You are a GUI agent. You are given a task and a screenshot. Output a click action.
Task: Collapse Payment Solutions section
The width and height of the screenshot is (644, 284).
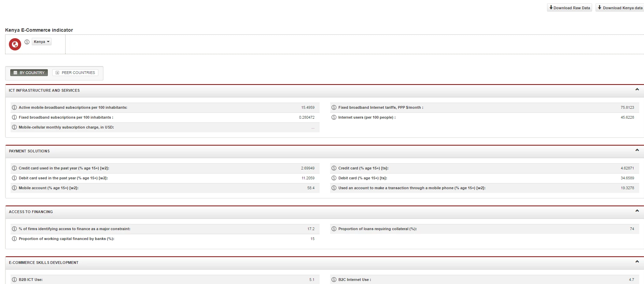coord(637,150)
